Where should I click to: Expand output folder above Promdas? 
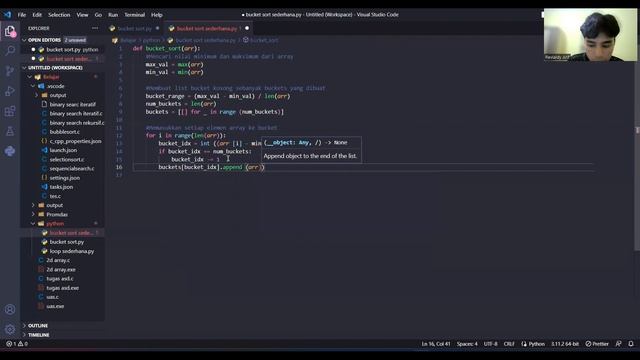(x=54, y=205)
